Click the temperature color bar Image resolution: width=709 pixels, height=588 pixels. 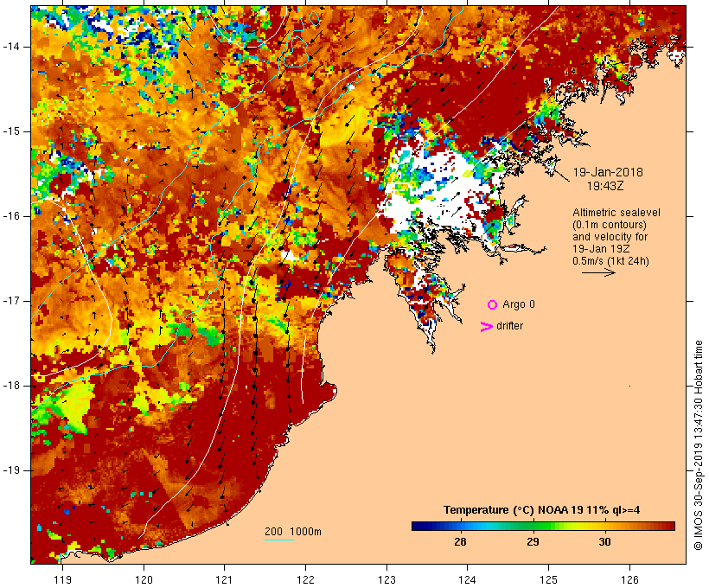pos(543,526)
